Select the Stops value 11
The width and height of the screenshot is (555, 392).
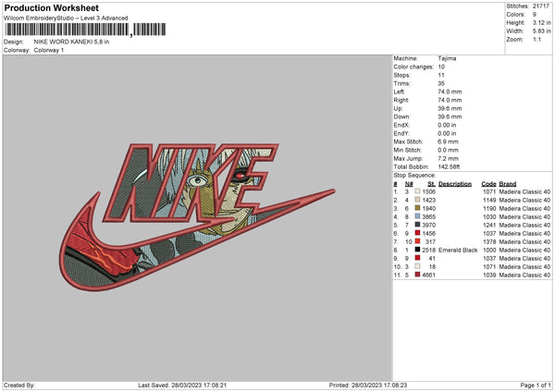click(441, 75)
